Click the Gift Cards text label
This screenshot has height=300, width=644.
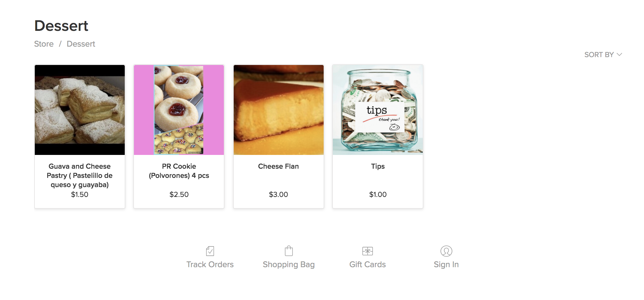(368, 265)
